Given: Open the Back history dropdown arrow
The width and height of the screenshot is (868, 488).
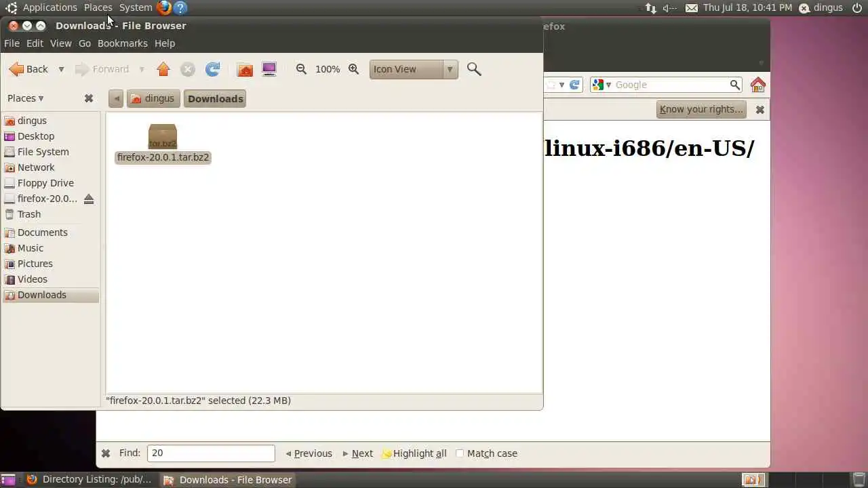Looking at the screenshot, I should tap(61, 69).
